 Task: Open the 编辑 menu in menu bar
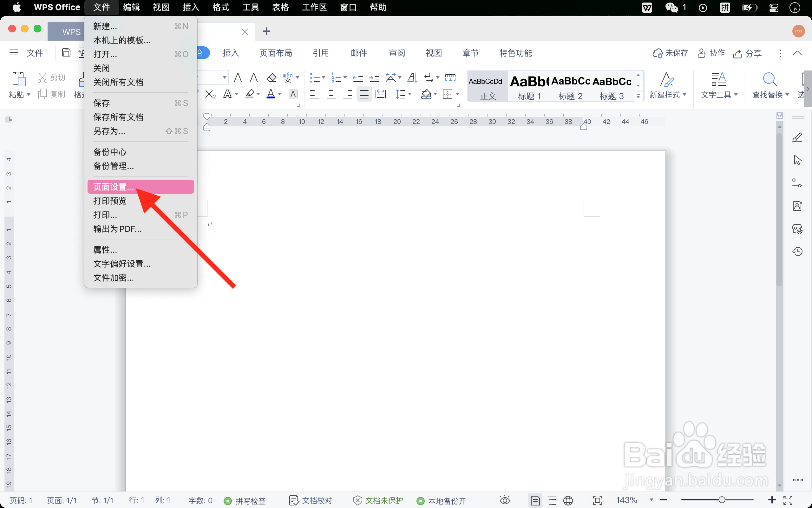131,7
